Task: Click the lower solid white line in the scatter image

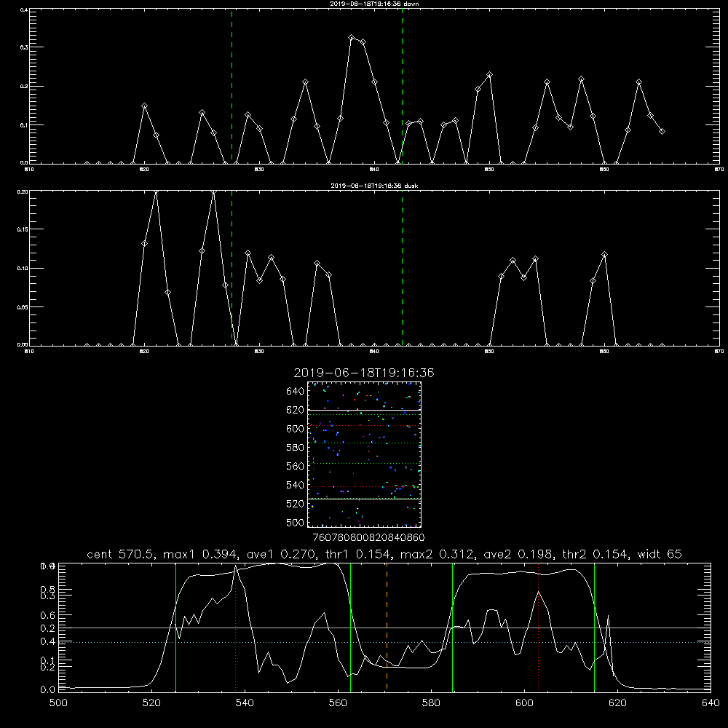Action: (x=365, y=499)
